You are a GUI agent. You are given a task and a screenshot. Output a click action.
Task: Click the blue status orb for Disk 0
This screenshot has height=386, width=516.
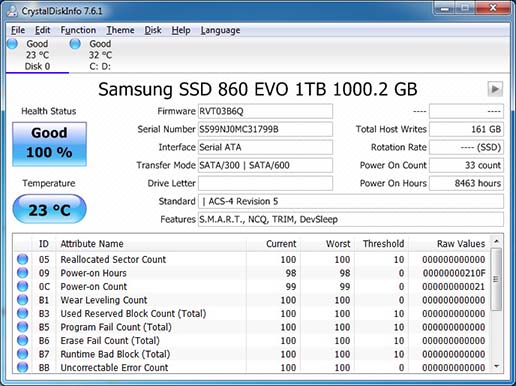13,44
